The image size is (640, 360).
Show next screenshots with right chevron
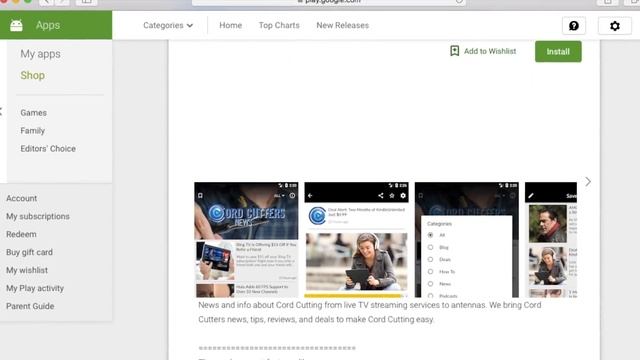[588, 182]
